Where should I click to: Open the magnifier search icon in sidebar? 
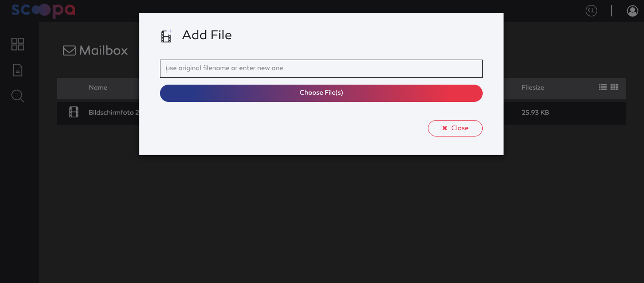[x=18, y=96]
